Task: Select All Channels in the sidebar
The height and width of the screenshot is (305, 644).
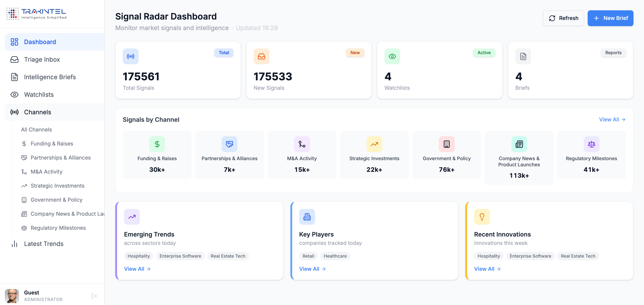Action: pyautogui.click(x=36, y=130)
